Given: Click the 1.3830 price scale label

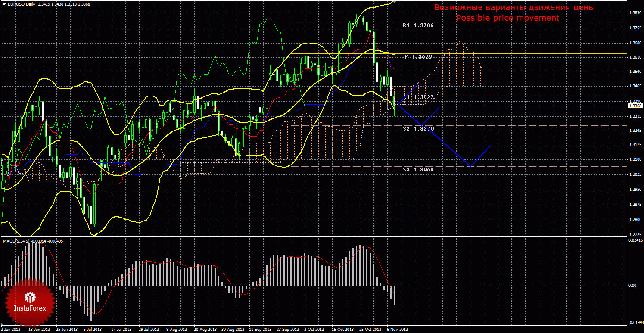Looking at the screenshot, I should pos(635,13).
